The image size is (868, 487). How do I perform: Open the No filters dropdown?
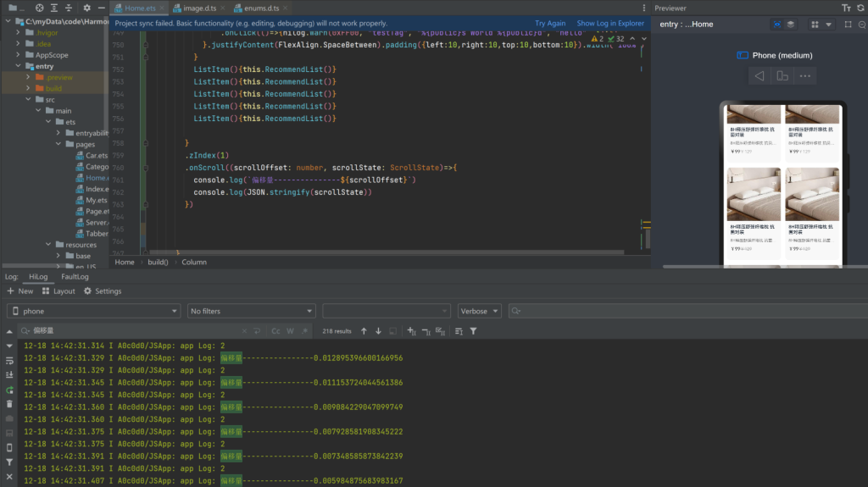(251, 311)
